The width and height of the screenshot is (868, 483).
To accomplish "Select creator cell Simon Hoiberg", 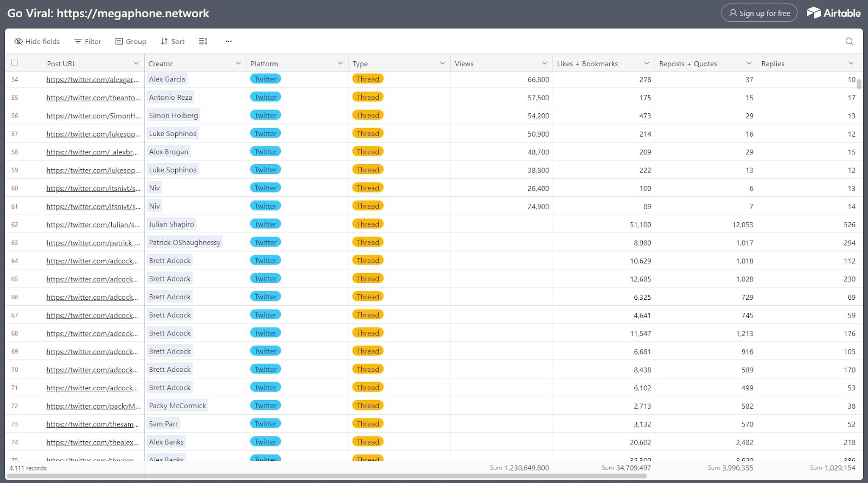I will (x=174, y=115).
